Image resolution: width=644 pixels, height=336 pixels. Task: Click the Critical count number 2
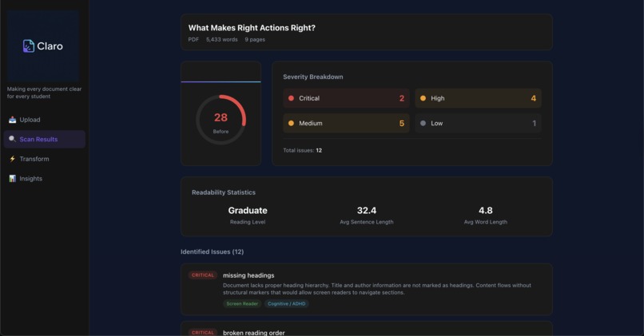pos(402,98)
